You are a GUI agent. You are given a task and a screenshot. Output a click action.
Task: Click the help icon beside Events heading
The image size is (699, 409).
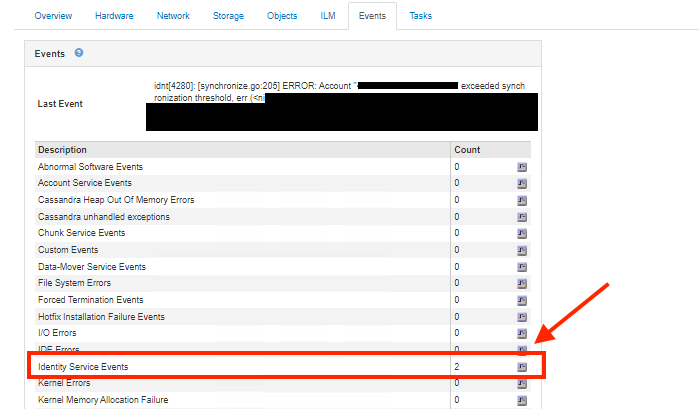pyautogui.click(x=79, y=53)
